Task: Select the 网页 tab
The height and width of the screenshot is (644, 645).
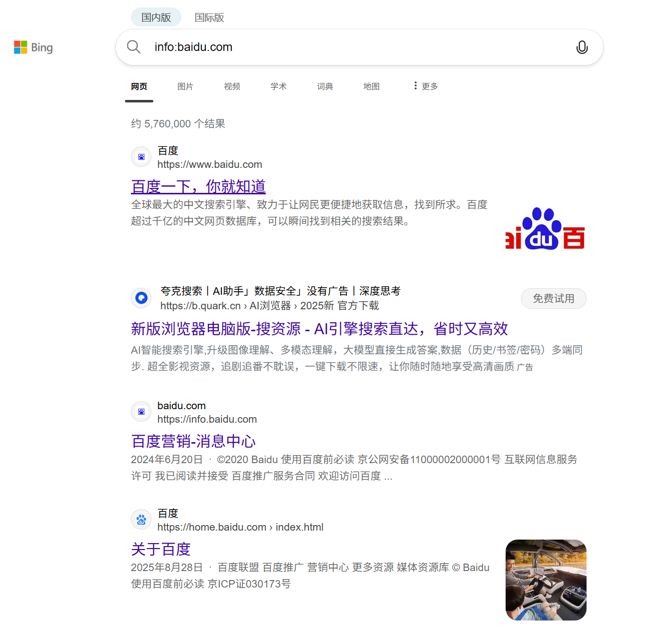Action: pos(139,86)
